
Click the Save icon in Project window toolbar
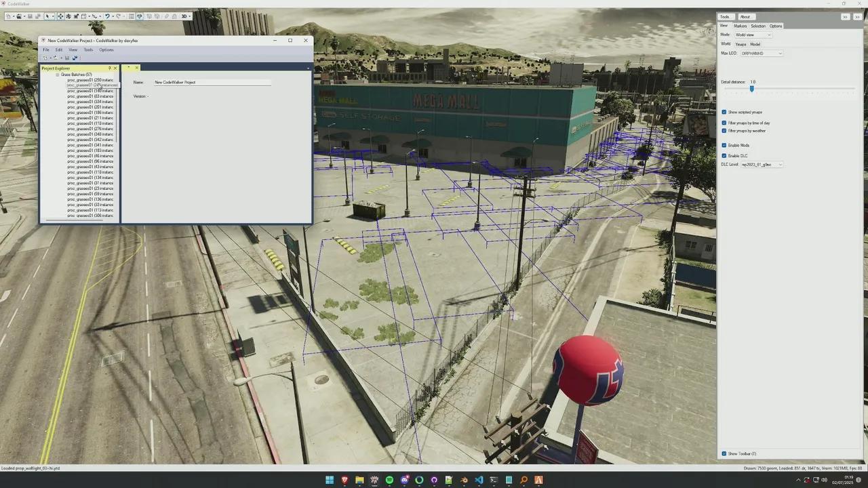[67, 58]
